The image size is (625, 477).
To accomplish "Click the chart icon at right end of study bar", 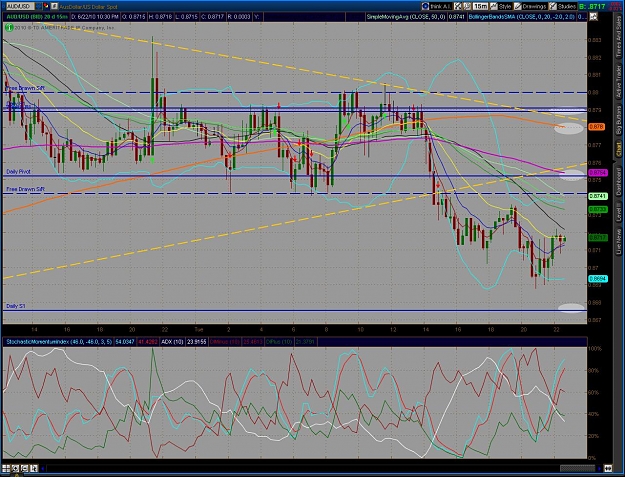I will (x=594, y=17).
